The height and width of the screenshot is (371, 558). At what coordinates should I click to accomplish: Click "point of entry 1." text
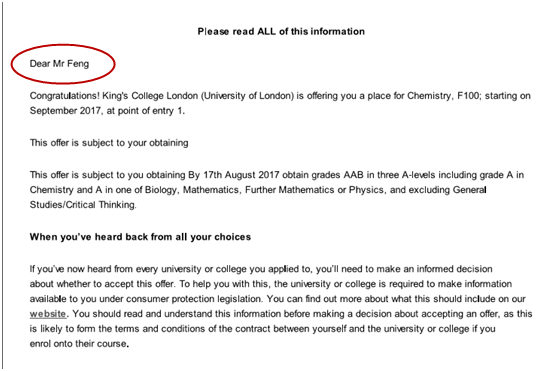coord(152,111)
